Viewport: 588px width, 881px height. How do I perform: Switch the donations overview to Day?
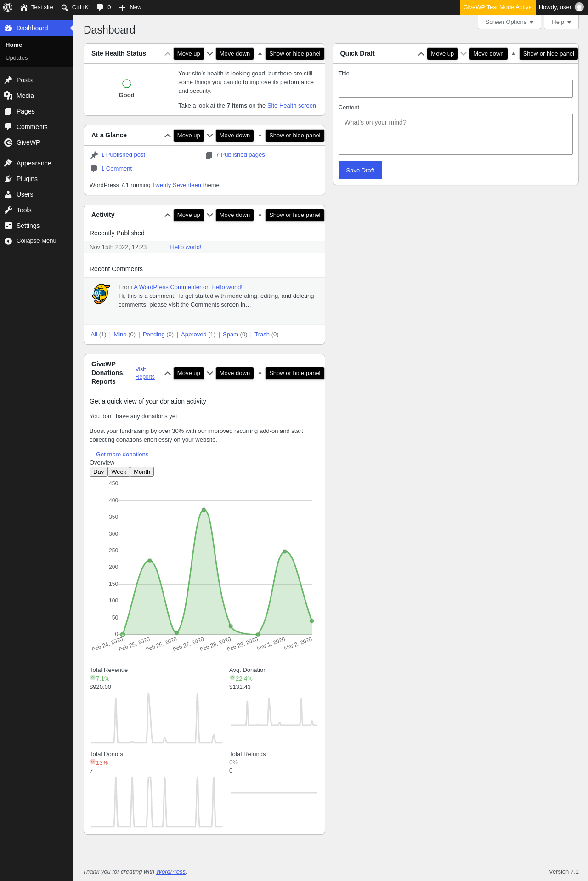point(98,472)
